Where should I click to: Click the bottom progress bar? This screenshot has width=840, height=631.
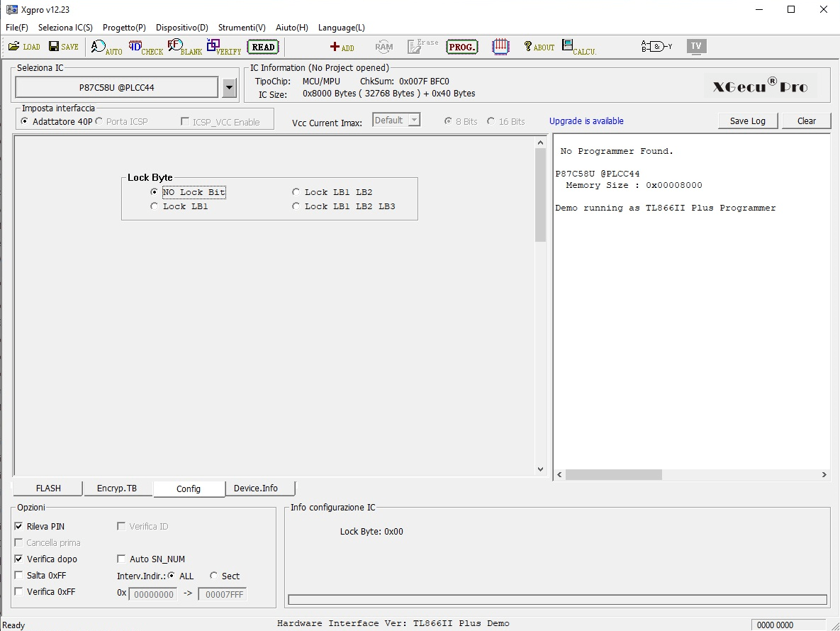[x=558, y=599]
